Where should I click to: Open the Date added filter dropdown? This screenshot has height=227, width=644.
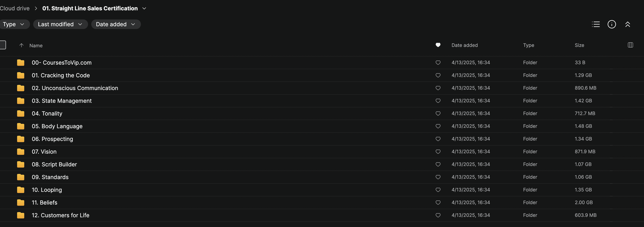point(115,24)
